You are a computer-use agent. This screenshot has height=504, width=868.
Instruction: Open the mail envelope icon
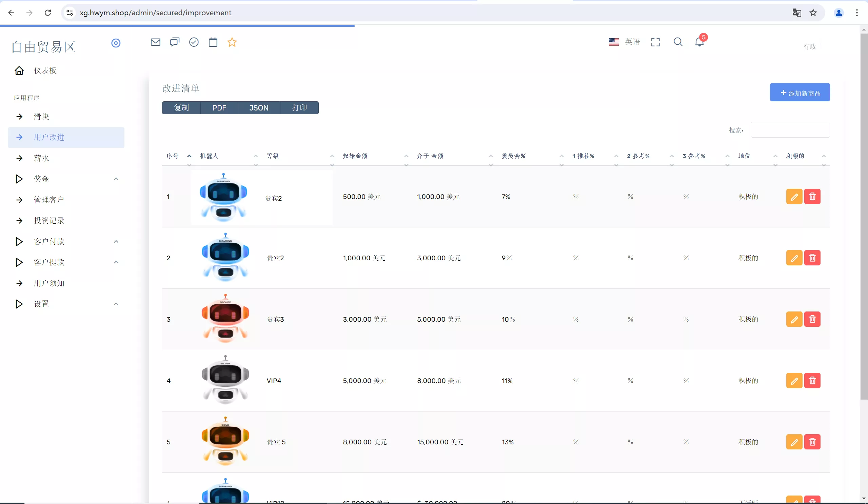tap(155, 42)
